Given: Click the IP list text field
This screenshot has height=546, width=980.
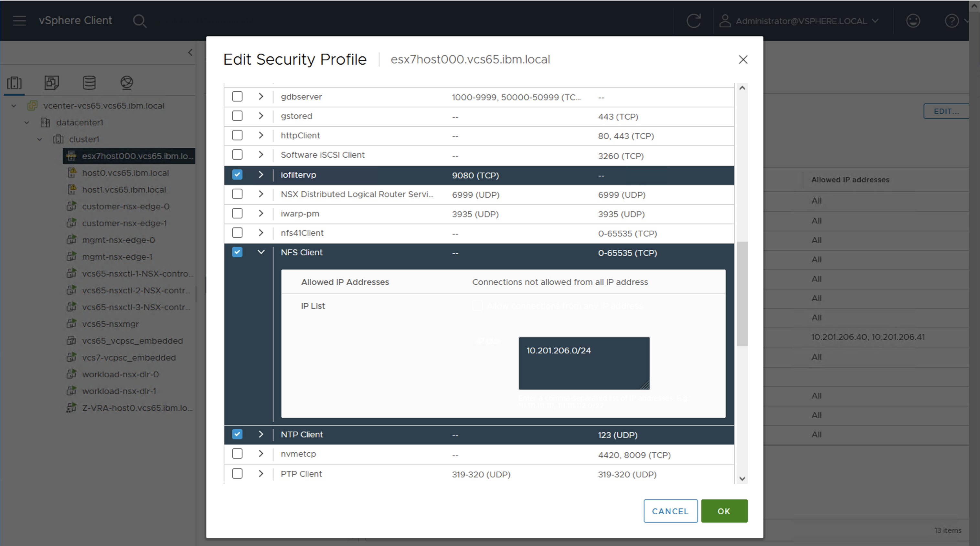Looking at the screenshot, I should [x=584, y=363].
